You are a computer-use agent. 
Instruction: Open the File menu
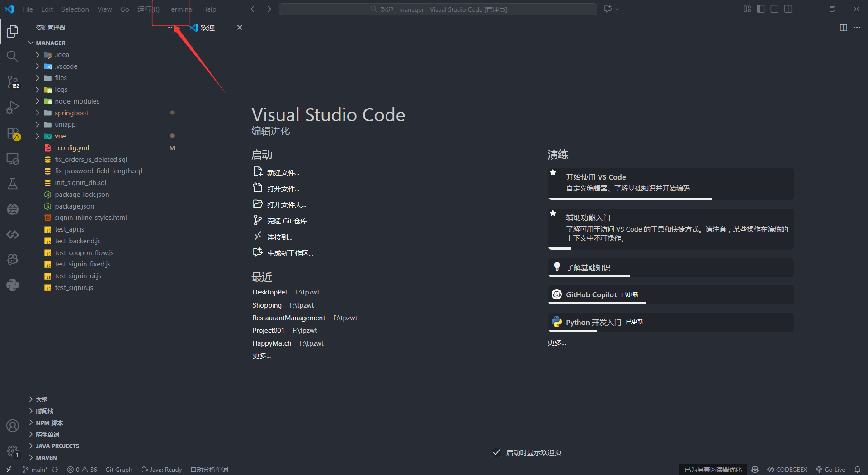click(28, 9)
